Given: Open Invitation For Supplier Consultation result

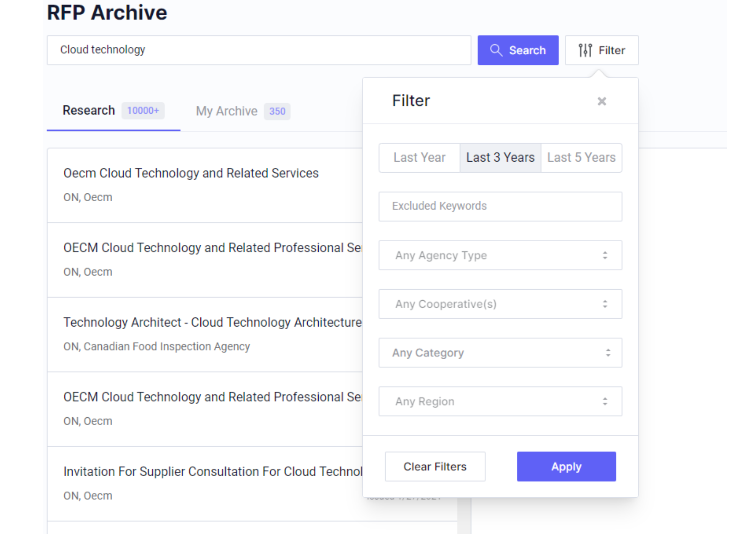Looking at the screenshot, I should (x=212, y=471).
